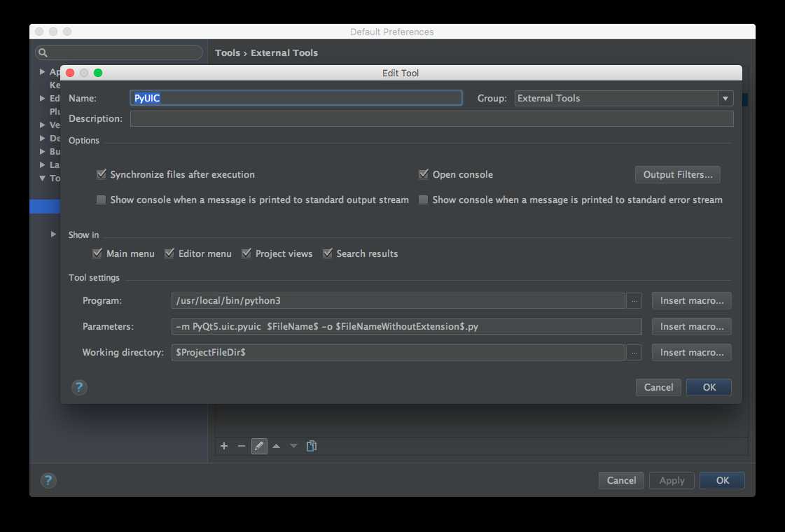This screenshot has height=532, width=785.
Task: Open the Group dropdown arrow
Action: tap(725, 98)
